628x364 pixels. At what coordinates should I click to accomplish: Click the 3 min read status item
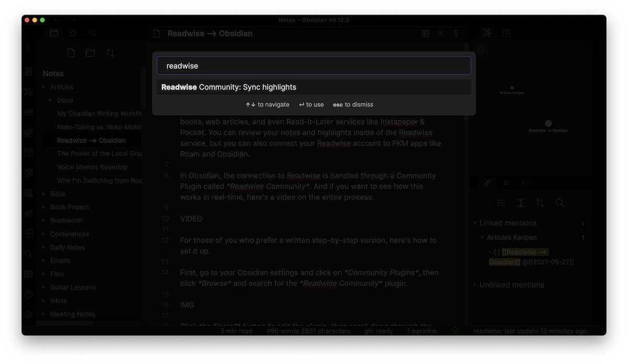click(236, 331)
